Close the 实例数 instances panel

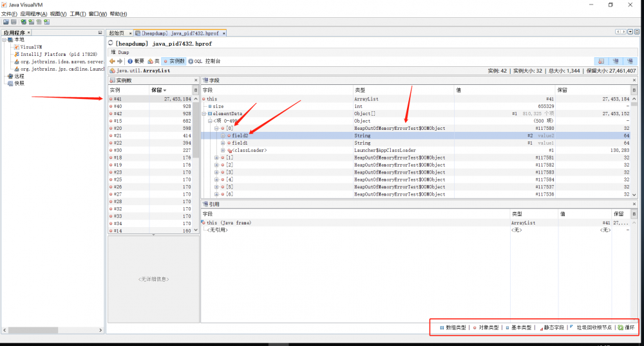pos(196,80)
